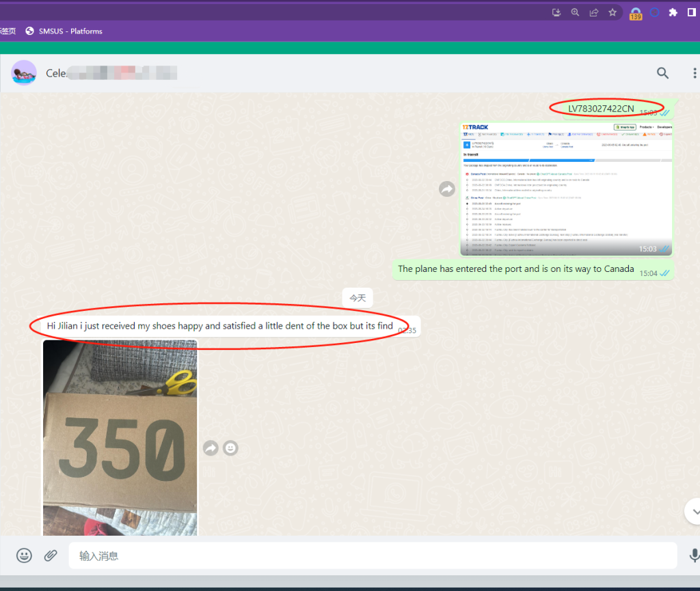The image size is (700, 591).
Task: Open the SMSUS - Platforms bookmark
Action: pos(64,31)
